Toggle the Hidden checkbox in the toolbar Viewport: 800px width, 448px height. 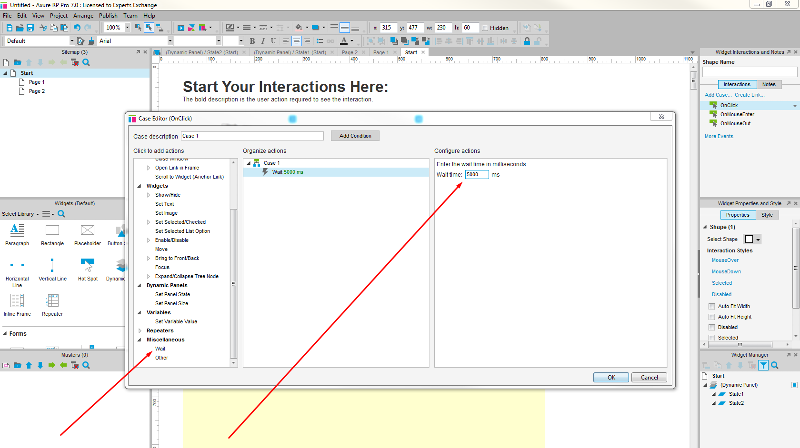coord(485,28)
